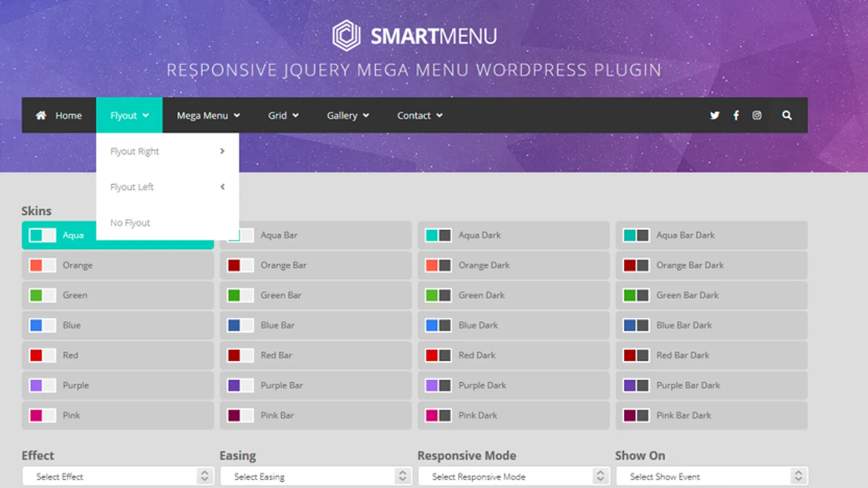Switch to the Aqua Dark skin
This screenshot has width=868, height=488.
[514, 235]
